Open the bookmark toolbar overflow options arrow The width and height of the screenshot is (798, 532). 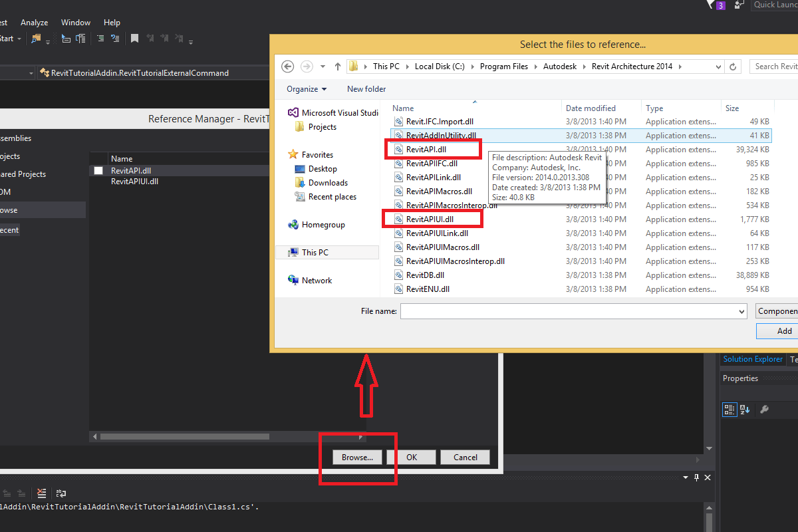191,41
